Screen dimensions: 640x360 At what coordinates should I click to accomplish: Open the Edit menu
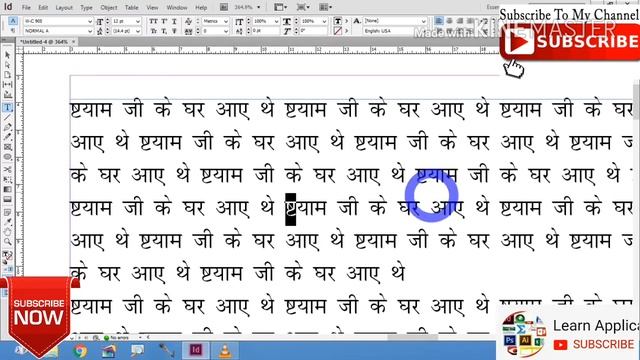tap(43, 8)
